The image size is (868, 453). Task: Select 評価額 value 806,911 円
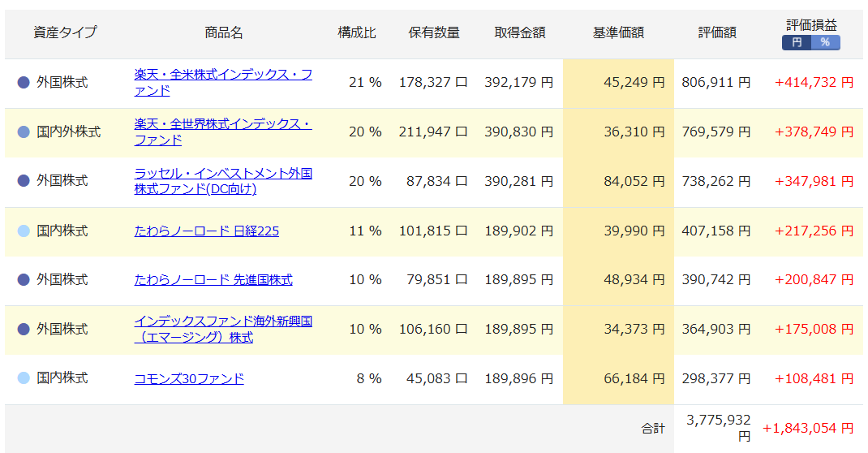(716, 83)
